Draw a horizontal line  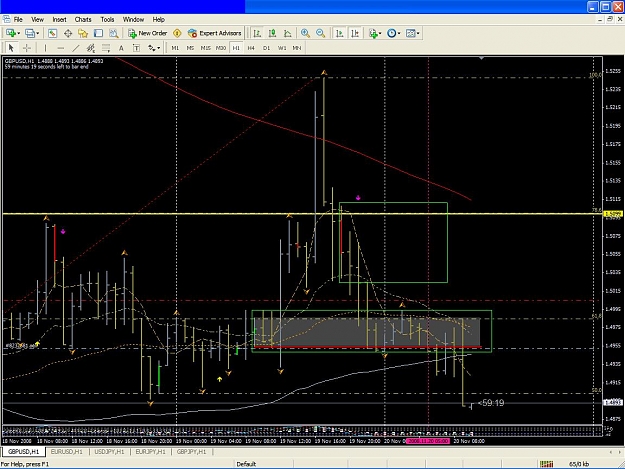tap(61, 48)
